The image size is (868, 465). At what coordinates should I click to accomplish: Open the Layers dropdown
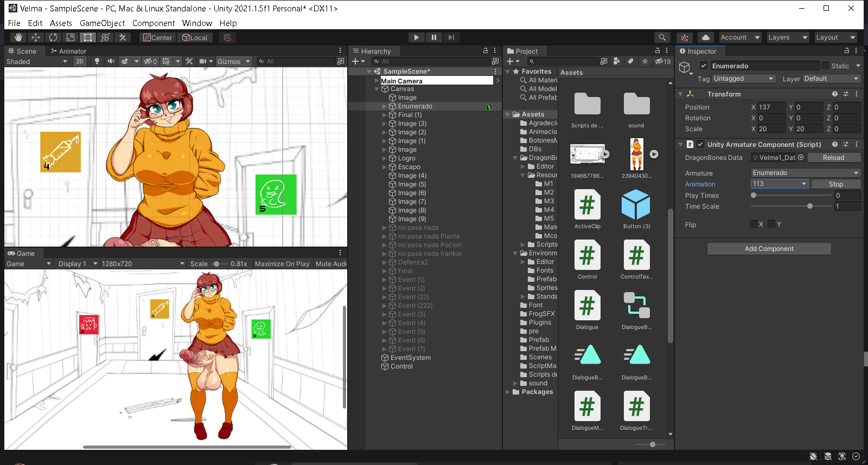pyautogui.click(x=788, y=37)
